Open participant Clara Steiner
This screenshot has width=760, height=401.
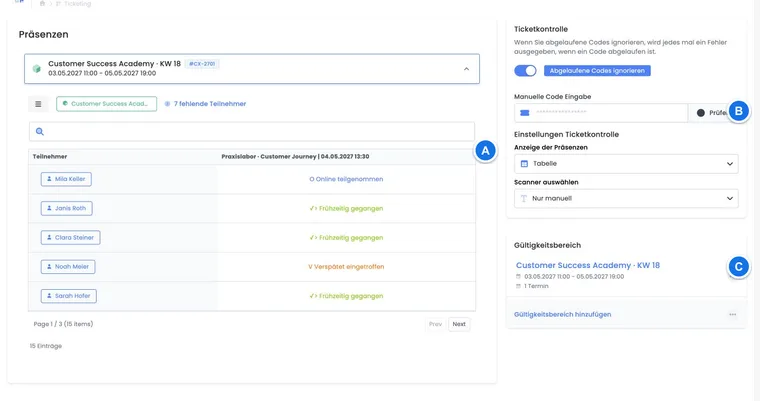coord(70,238)
